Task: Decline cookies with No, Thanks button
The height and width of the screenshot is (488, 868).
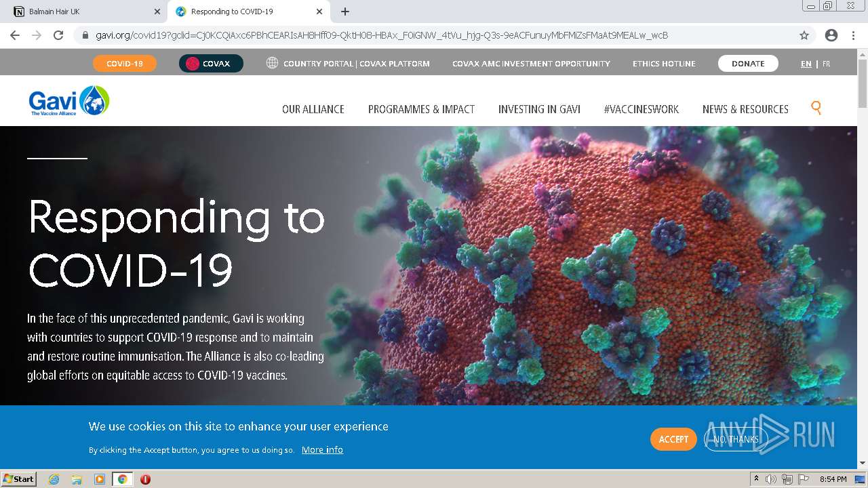Action: coord(736,439)
